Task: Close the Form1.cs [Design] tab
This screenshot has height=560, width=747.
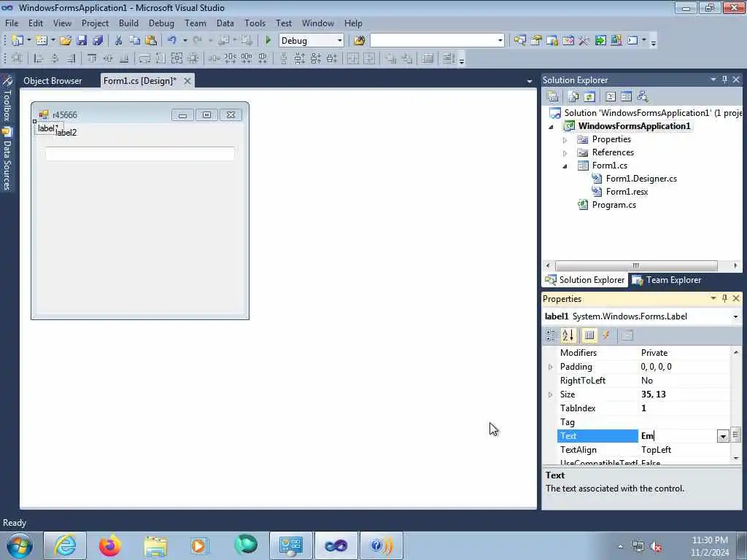Action: [187, 81]
